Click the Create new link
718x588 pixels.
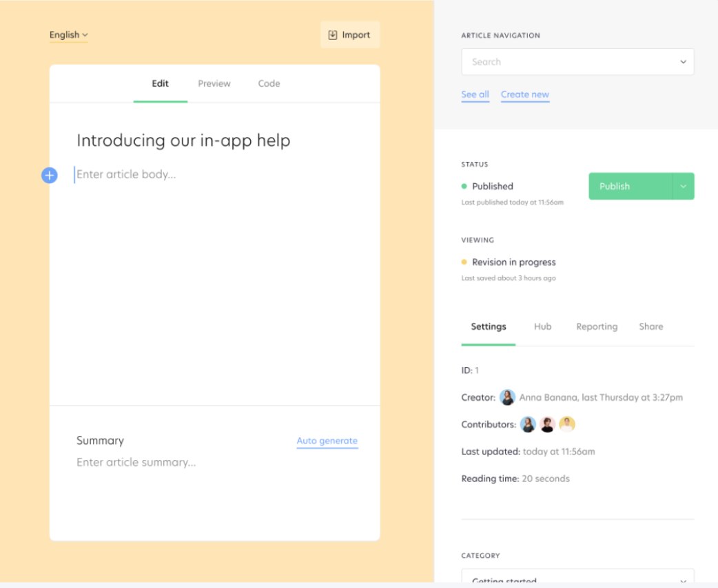[525, 95]
